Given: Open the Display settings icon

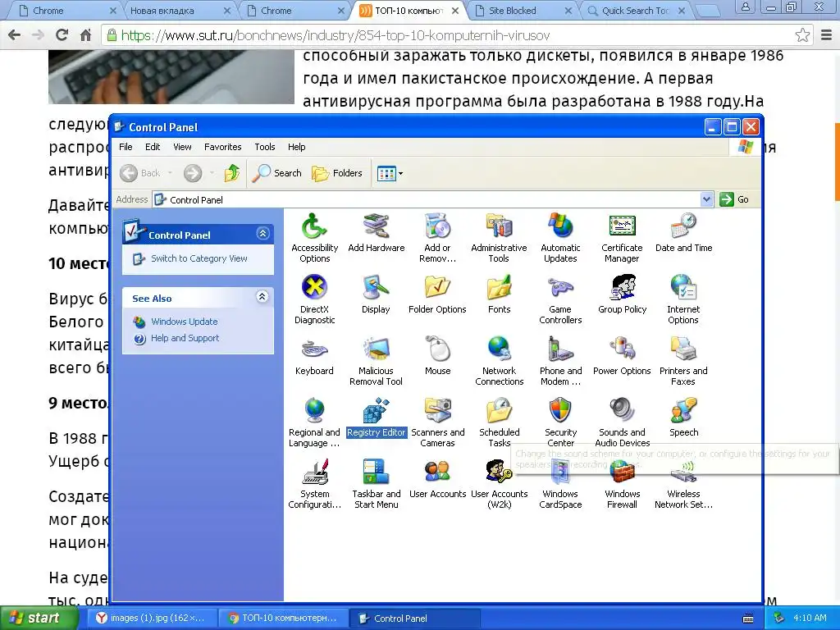Looking at the screenshot, I should point(376,288).
